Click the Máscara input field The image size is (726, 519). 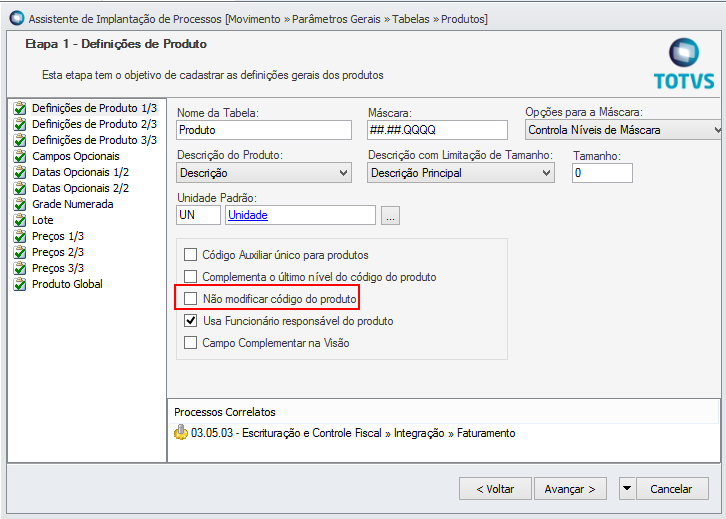click(438, 130)
